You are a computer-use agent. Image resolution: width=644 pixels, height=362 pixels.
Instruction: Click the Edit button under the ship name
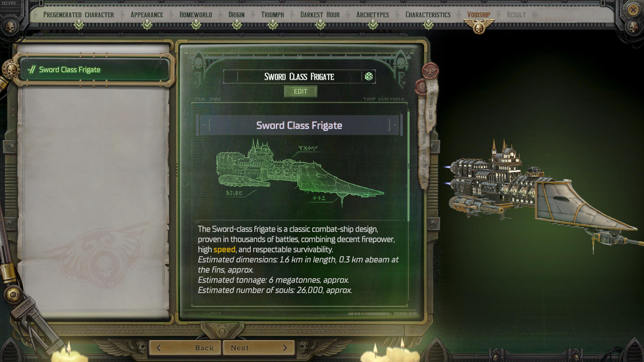point(300,92)
